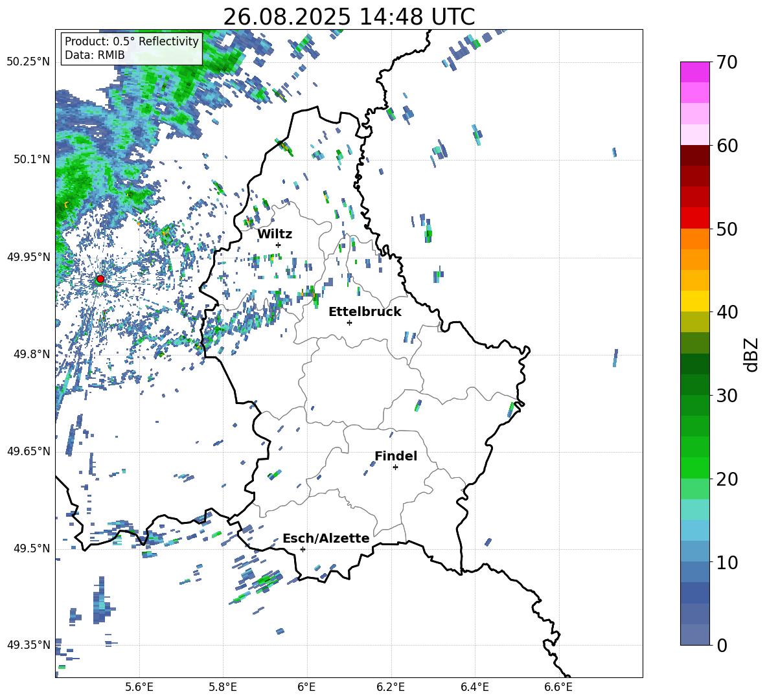Click the Wiltz station cross marker
767x700 pixels.
click(279, 245)
